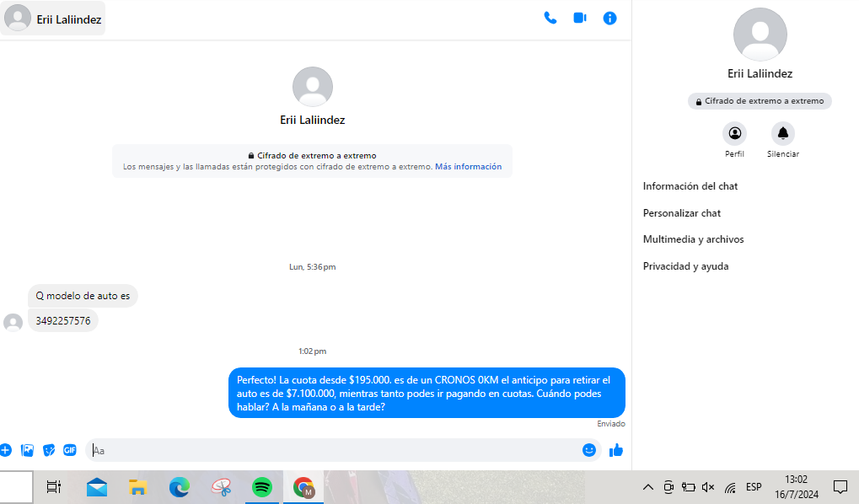This screenshot has height=504, width=859.
Task: Expand Información del chat section
Action: [x=690, y=186]
